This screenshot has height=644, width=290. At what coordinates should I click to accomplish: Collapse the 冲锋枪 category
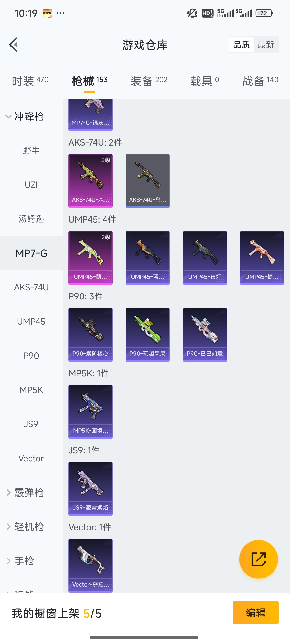25,117
